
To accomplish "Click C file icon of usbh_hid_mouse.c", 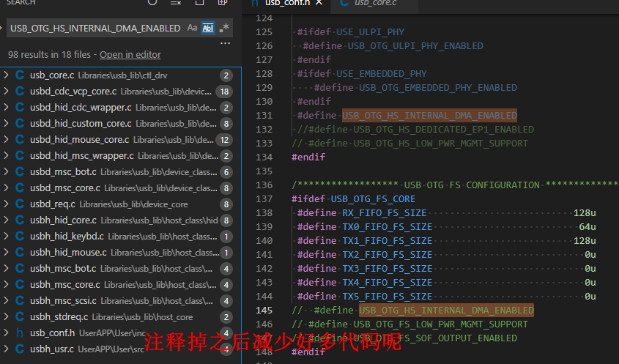I will (x=20, y=253).
